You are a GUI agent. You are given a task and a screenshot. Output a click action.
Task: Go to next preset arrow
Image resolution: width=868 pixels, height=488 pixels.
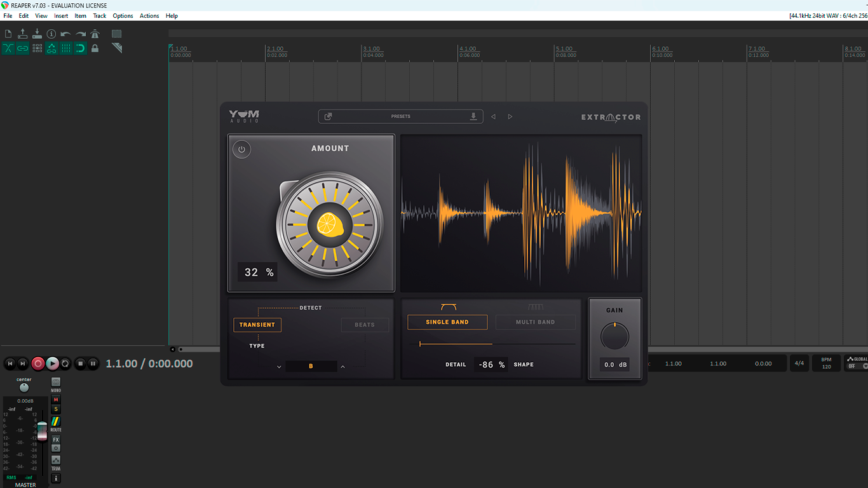(x=510, y=117)
